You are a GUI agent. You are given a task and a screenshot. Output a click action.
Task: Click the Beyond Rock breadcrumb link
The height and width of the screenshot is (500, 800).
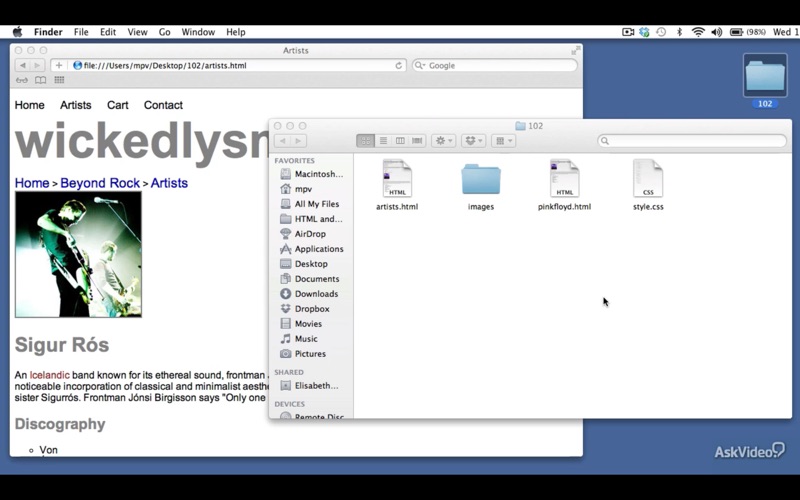pyautogui.click(x=100, y=183)
